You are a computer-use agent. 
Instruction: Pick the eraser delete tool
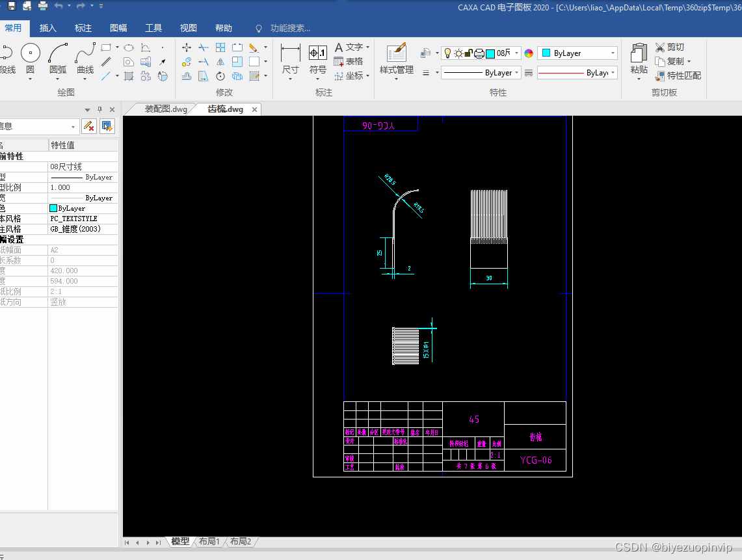(x=254, y=47)
